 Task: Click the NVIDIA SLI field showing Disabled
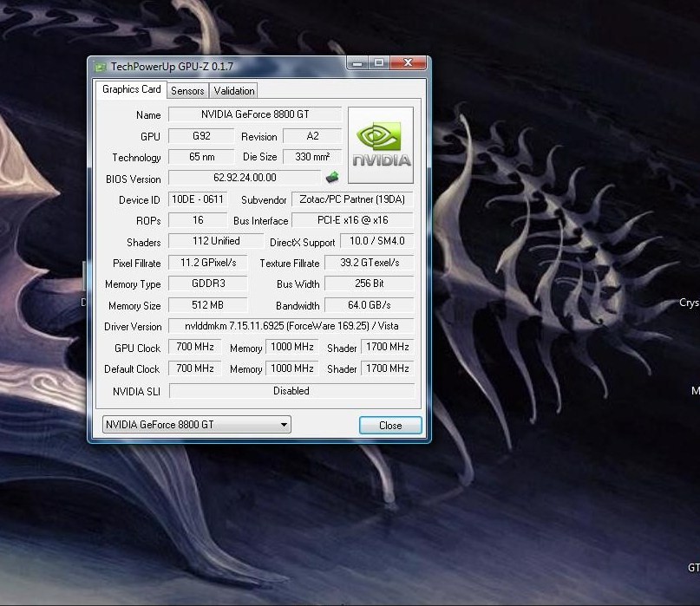(291, 391)
